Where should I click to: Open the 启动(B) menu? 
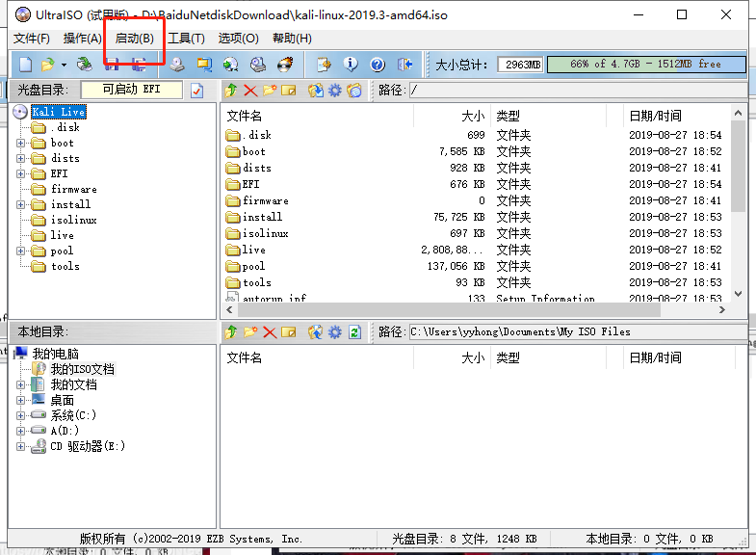135,39
